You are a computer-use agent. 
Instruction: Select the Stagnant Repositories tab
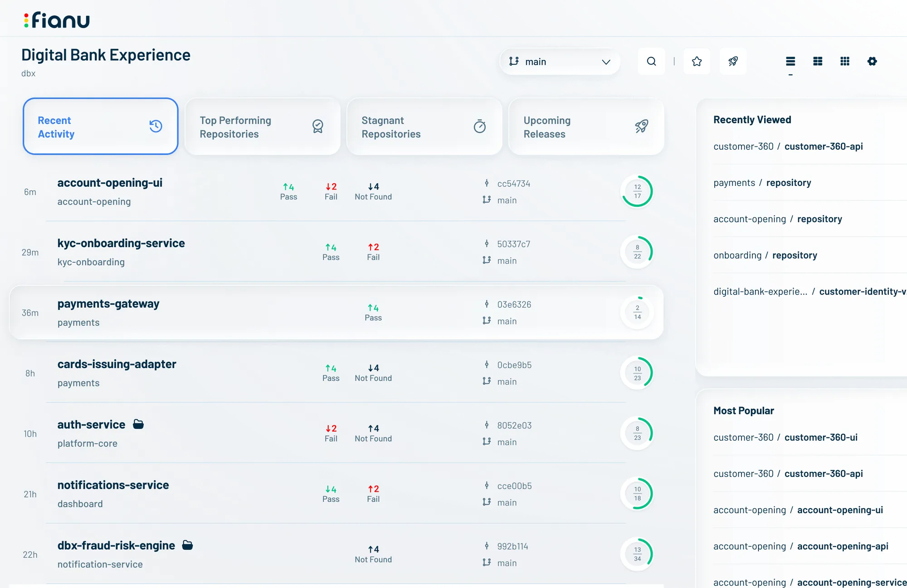pyautogui.click(x=424, y=126)
